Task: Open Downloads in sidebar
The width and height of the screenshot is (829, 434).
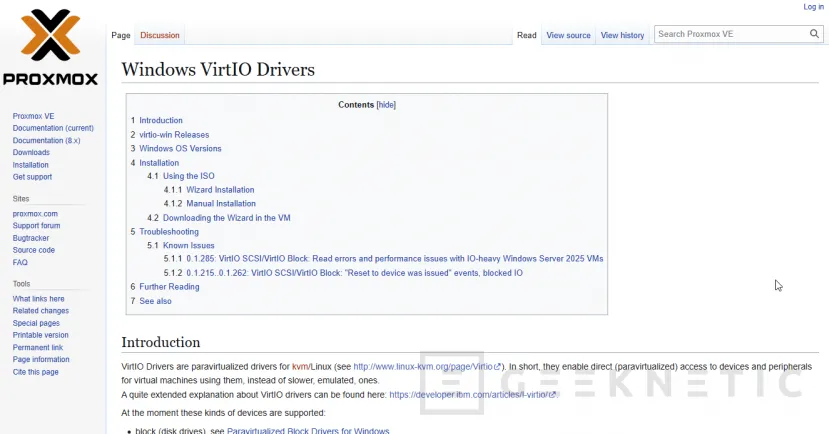Action: (31, 152)
